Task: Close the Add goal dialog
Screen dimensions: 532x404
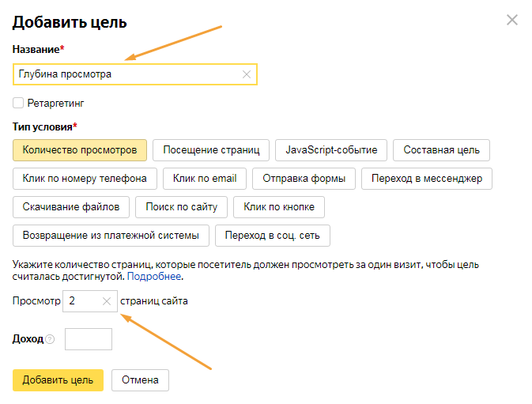Action: tap(512, 20)
